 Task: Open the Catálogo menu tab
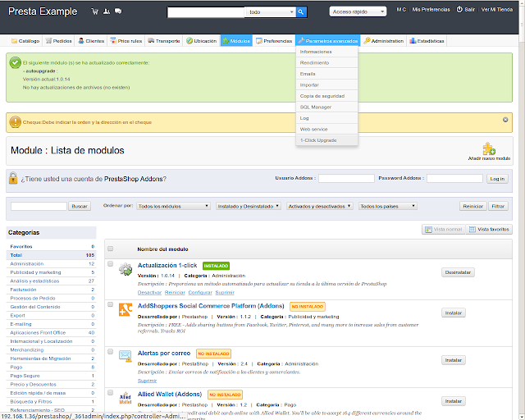click(x=25, y=41)
